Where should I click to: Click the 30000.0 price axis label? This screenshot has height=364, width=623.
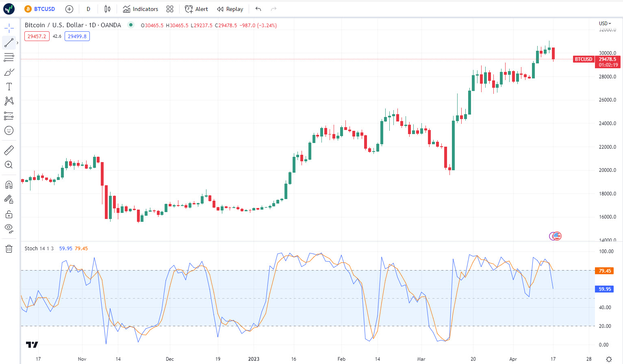607,53
